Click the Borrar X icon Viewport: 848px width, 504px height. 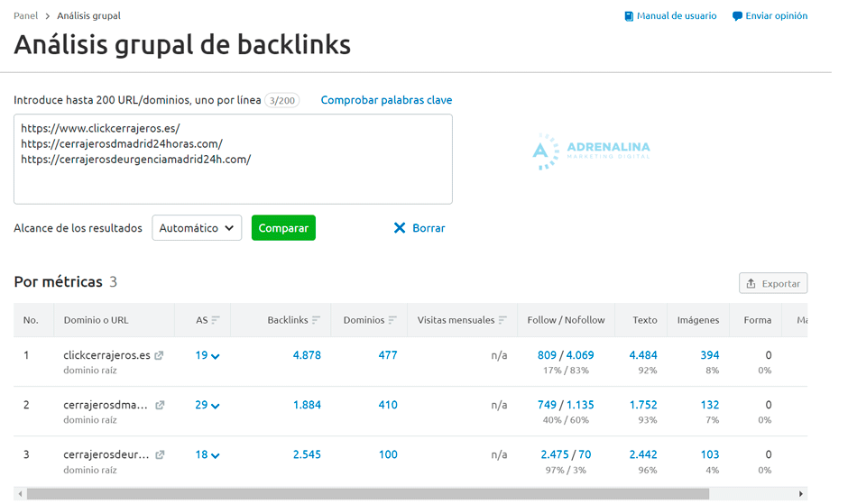(x=400, y=228)
